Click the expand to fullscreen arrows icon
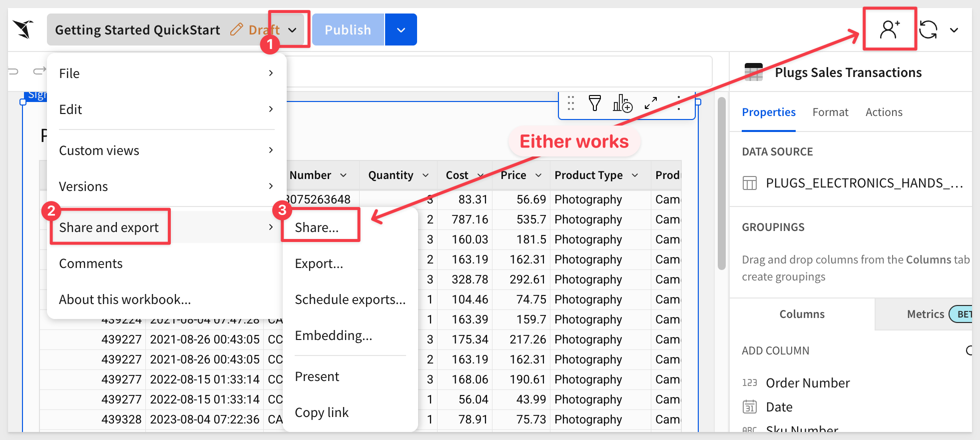 [x=651, y=103]
